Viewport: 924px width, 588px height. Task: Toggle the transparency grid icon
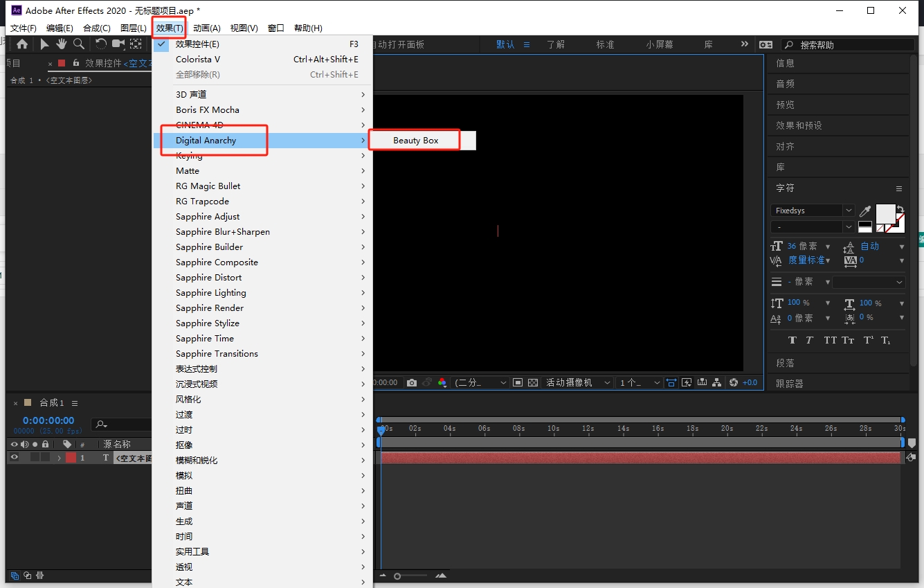tap(533, 382)
